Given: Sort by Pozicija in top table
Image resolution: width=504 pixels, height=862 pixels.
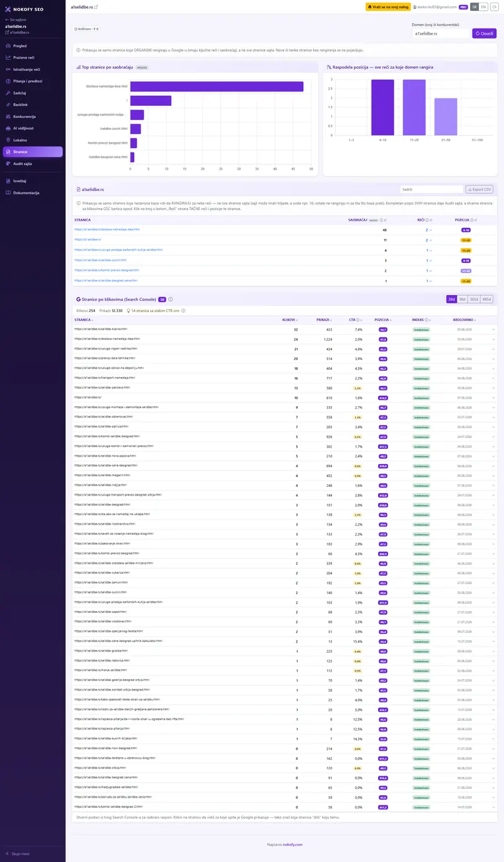Looking at the screenshot, I should pyautogui.click(x=466, y=220).
